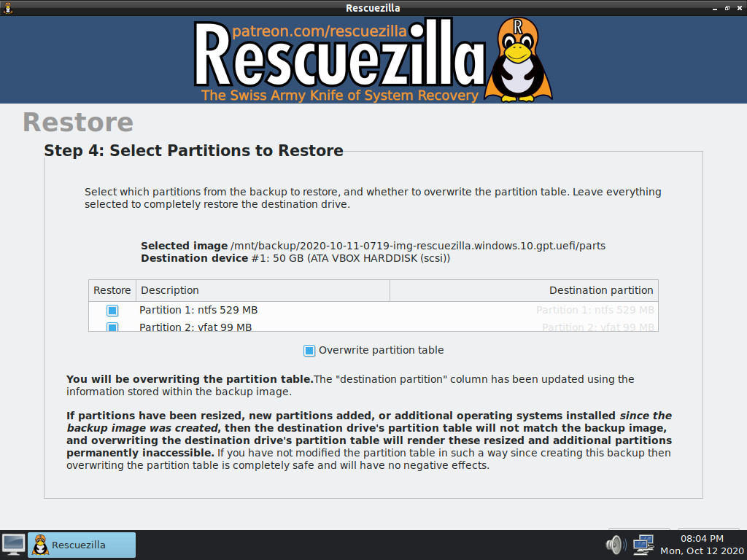Maximize the Rescuezilla window
This screenshot has width=747, height=560.
click(x=727, y=8)
